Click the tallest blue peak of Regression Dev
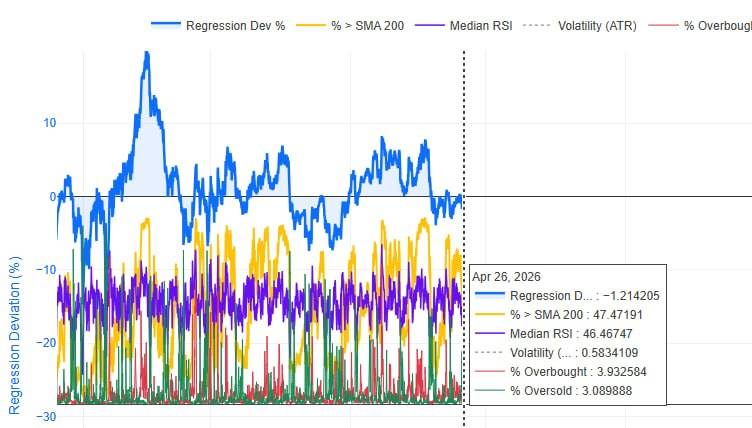The width and height of the screenshot is (752, 428). pos(147,54)
